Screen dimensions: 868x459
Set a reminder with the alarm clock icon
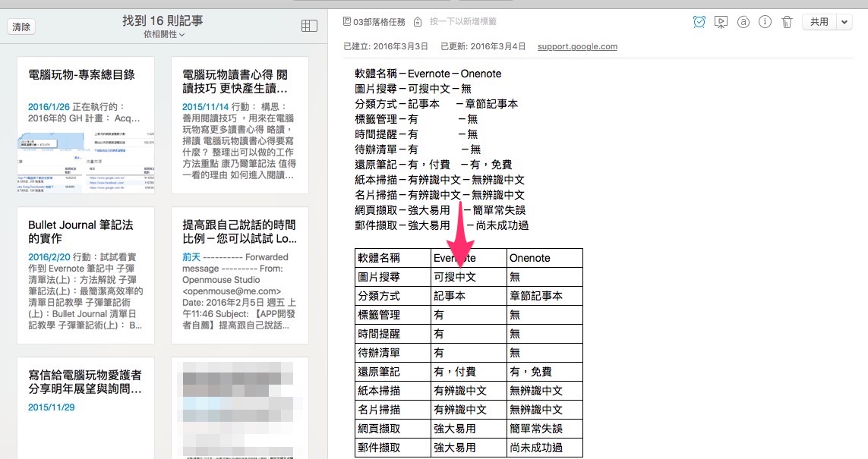coord(699,21)
